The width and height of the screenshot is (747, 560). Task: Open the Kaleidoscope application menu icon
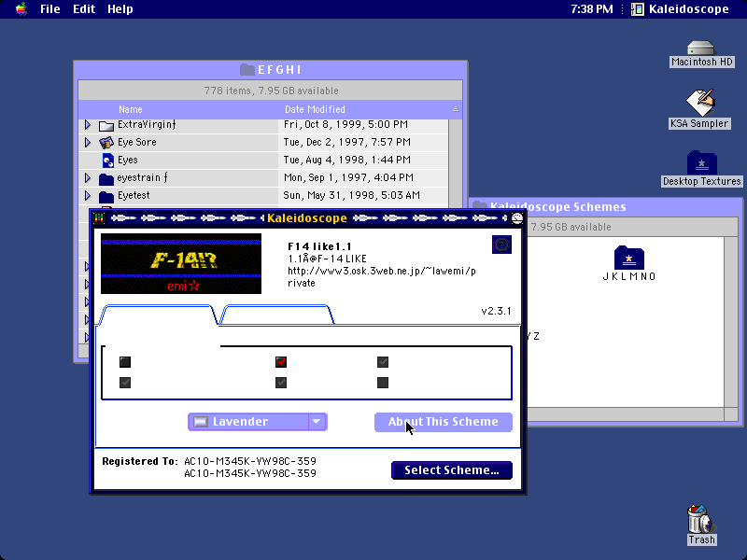[638, 9]
